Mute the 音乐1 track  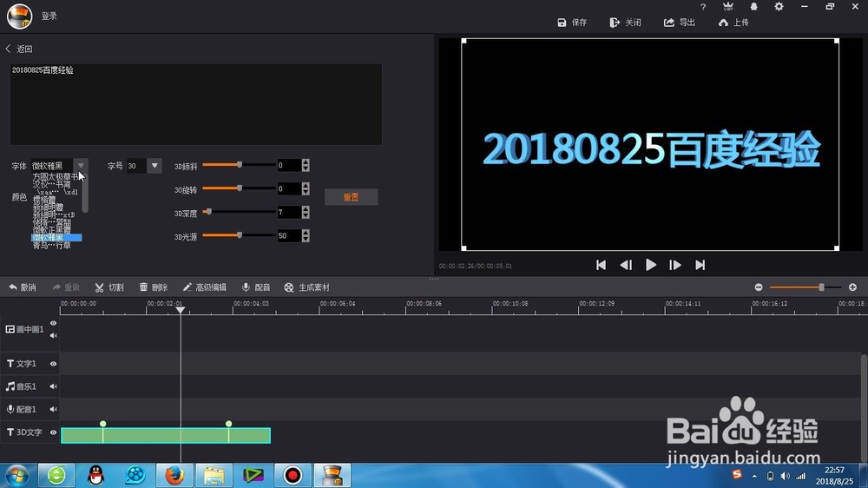53,386
